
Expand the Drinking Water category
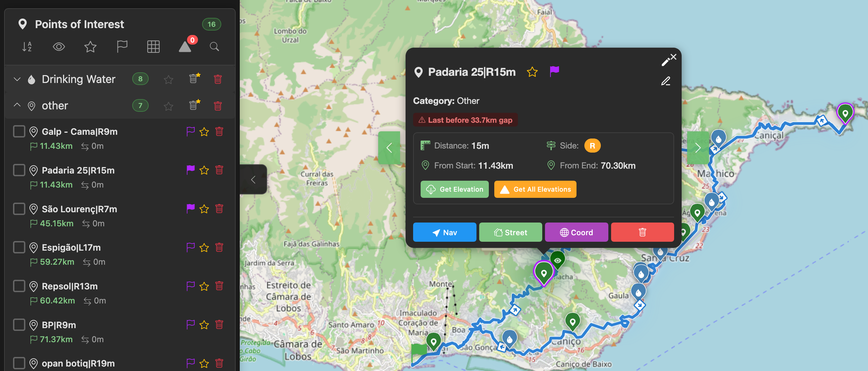click(x=17, y=79)
